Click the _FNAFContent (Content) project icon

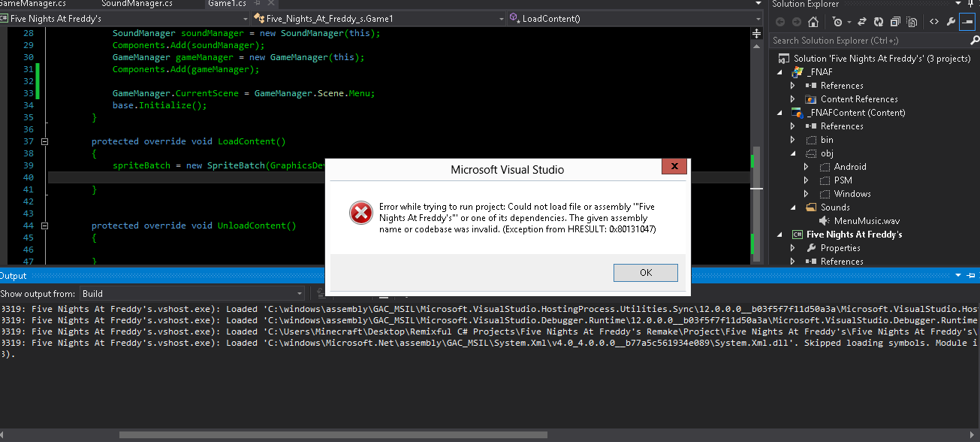pos(798,113)
